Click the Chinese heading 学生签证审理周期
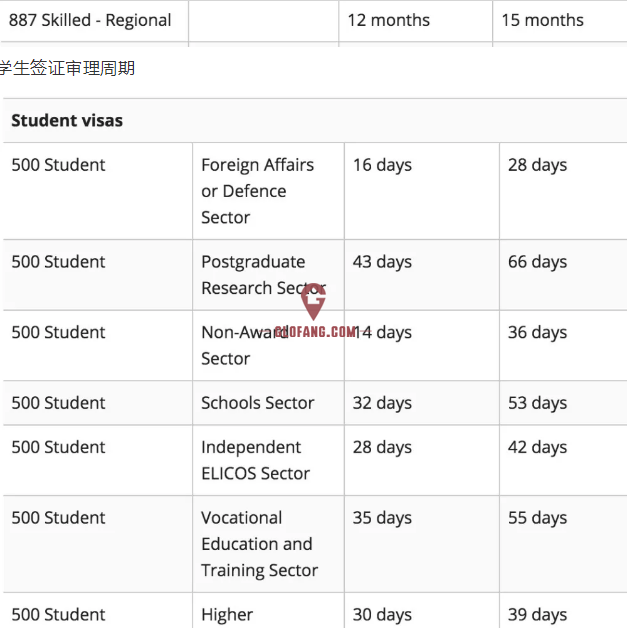The width and height of the screenshot is (627, 628). pos(67,68)
